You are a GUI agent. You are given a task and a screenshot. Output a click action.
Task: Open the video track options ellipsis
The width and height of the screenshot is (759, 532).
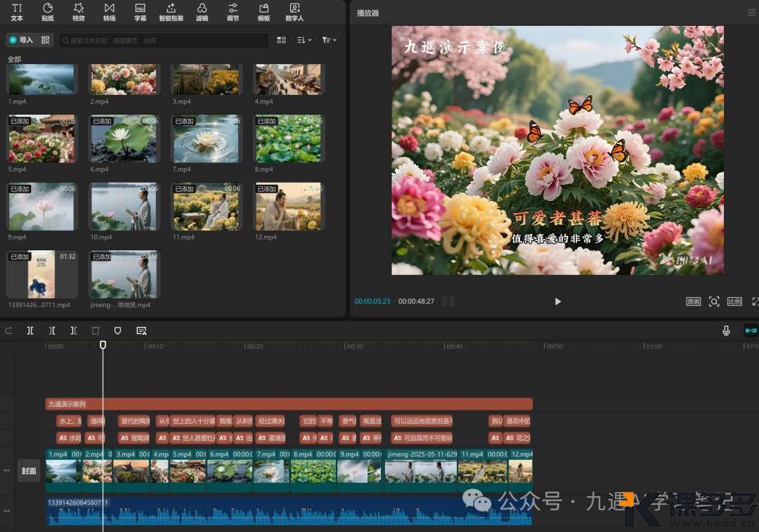[x=7, y=470]
